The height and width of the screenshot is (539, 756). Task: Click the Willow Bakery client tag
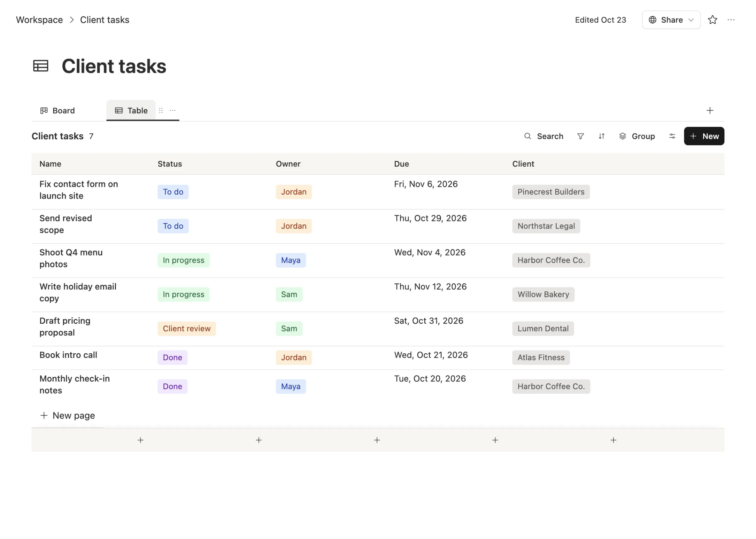pyautogui.click(x=543, y=295)
